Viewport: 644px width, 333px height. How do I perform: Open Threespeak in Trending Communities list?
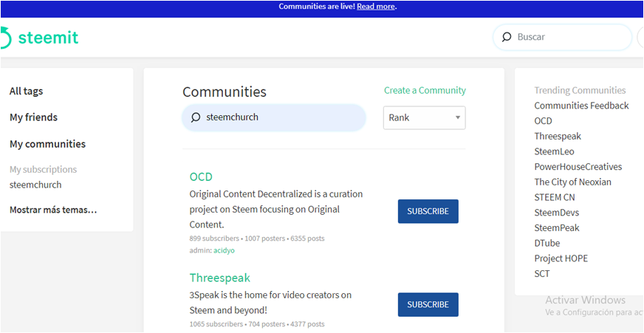point(558,137)
